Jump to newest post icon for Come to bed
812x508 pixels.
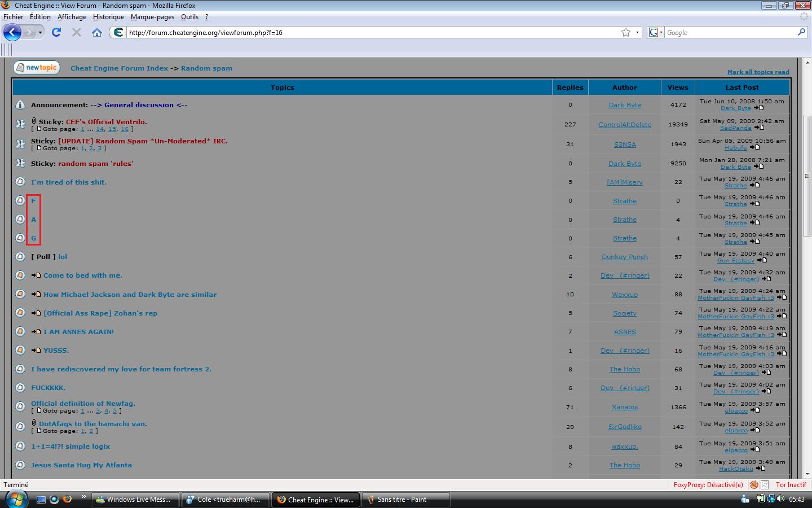[x=36, y=275]
